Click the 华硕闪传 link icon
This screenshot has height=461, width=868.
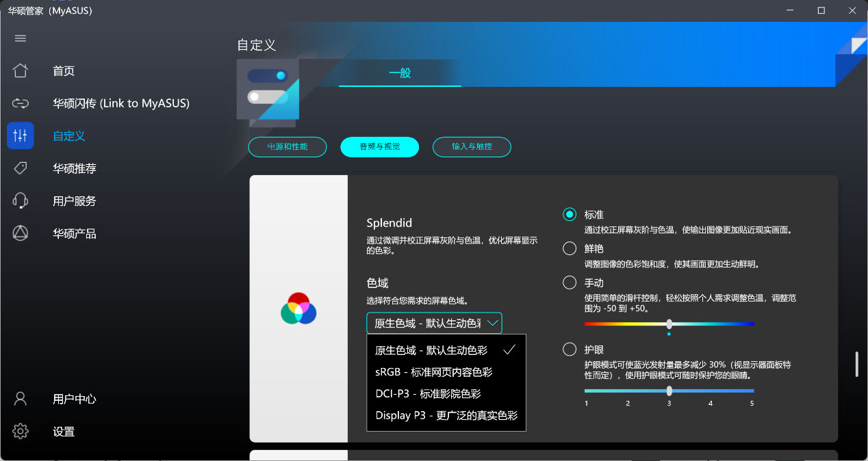click(x=21, y=103)
